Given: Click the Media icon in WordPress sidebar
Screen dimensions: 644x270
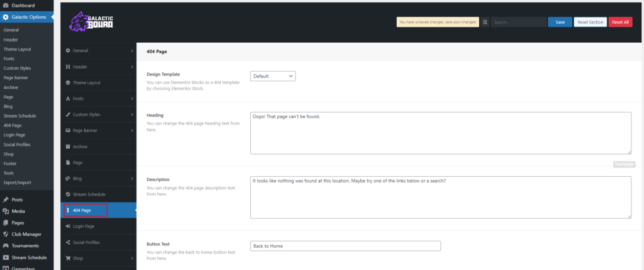Looking at the screenshot, I should click(6, 211).
